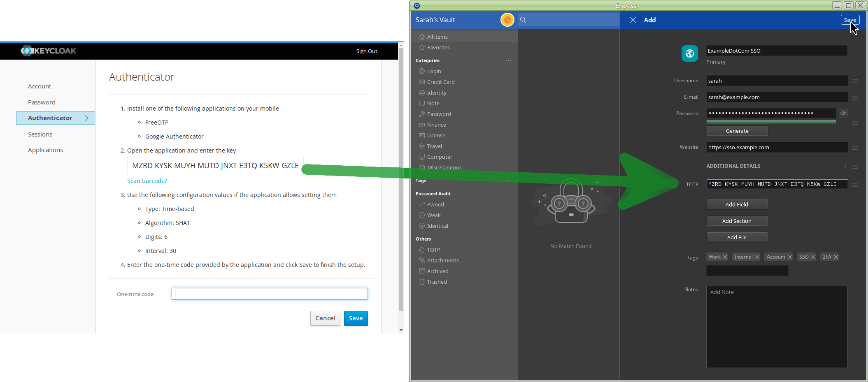This screenshot has width=868, height=382.
Task: Expand the Authenticator chevron in Keycloak sidebar
Action: coord(87,118)
